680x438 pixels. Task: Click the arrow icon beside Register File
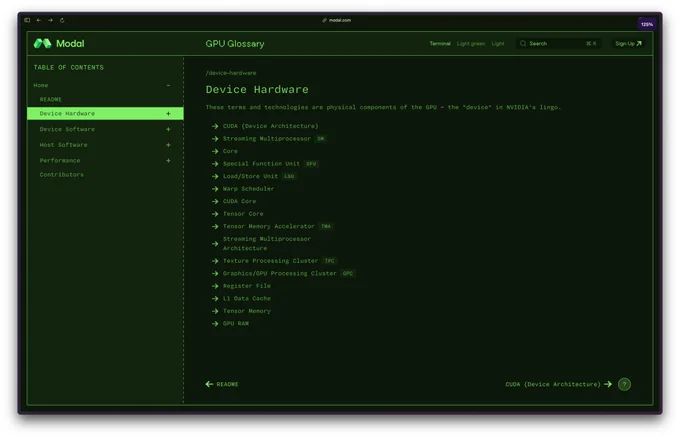tap(215, 286)
